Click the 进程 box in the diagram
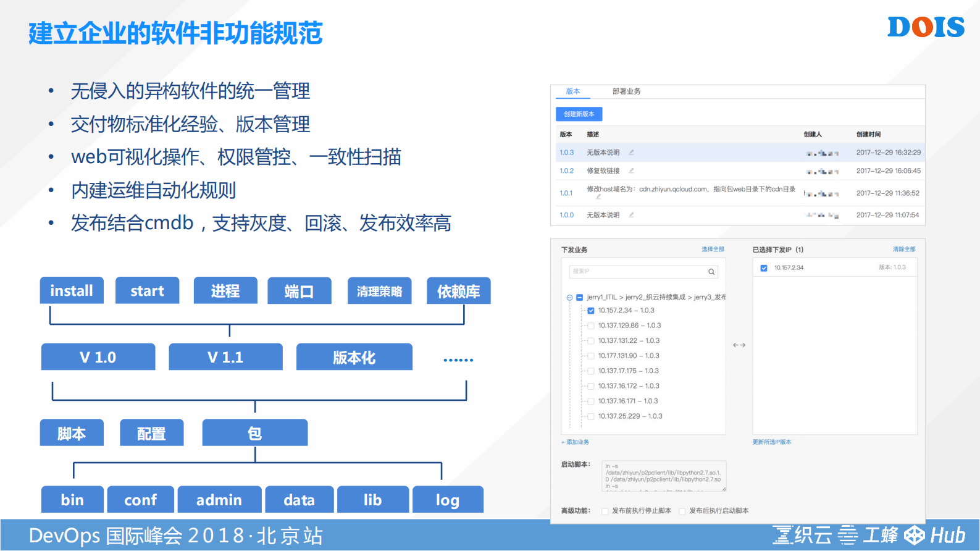The image size is (980, 551). (x=225, y=290)
